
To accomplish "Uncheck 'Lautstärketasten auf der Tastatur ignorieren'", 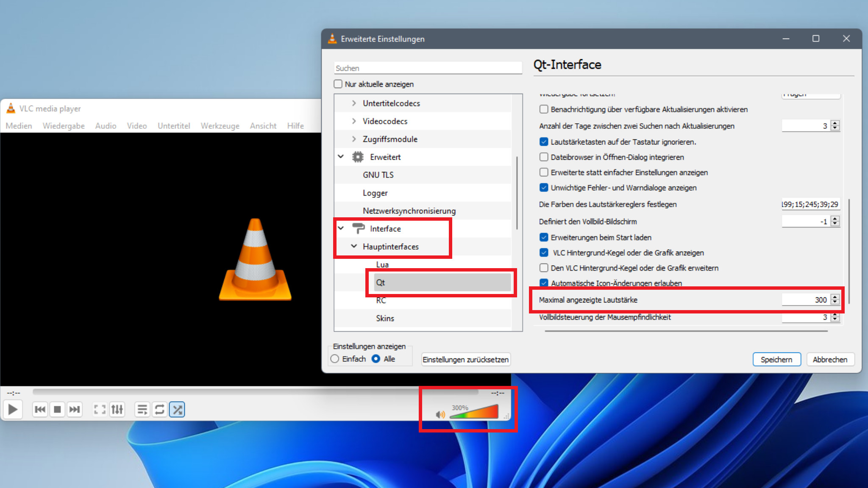I will pyautogui.click(x=544, y=142).
